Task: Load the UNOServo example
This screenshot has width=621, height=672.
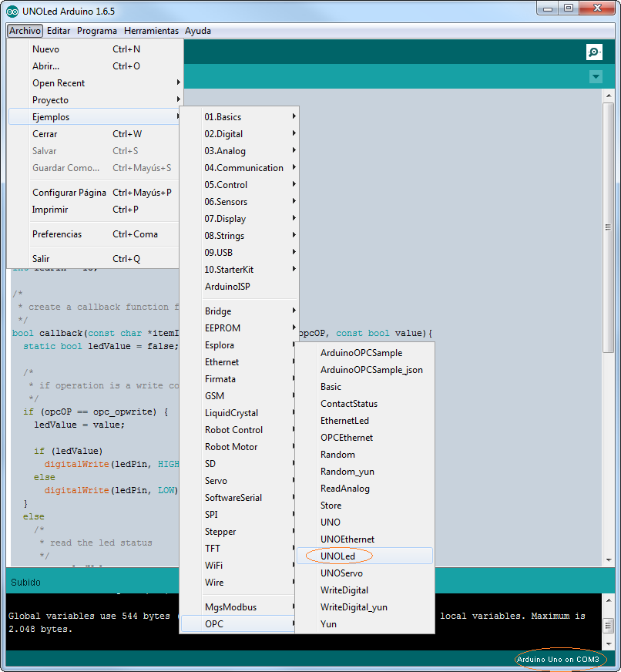Action: click(364, 573)
